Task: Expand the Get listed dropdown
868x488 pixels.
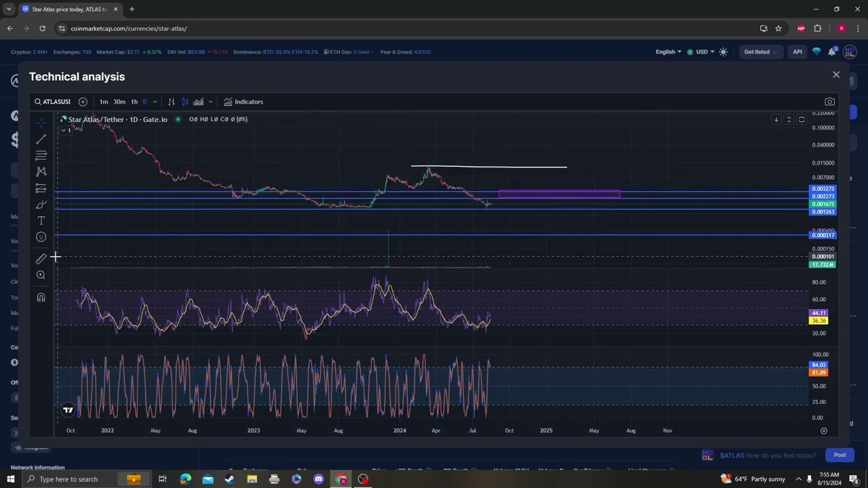Action: 760,52
